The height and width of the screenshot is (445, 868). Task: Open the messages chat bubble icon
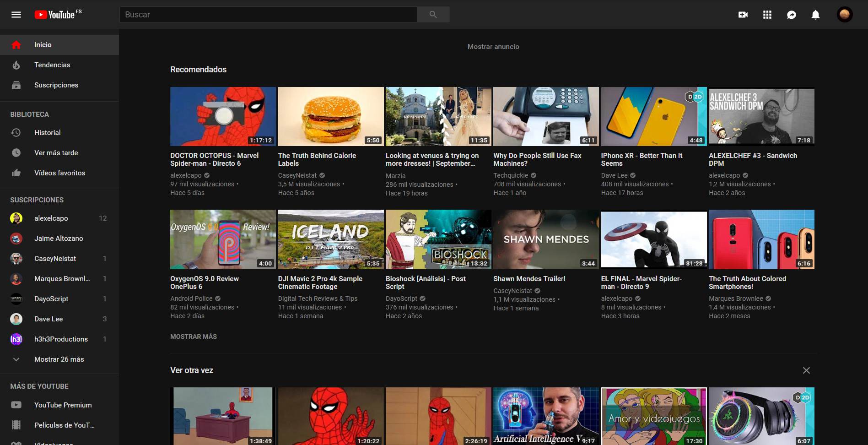coord(791,15)
